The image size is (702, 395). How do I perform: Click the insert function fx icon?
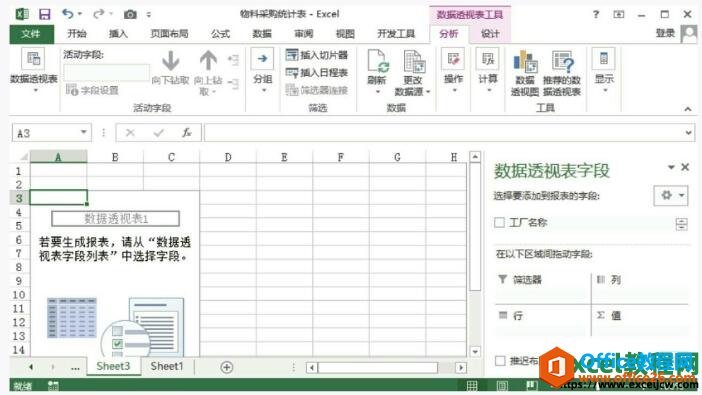coord(186,133)
